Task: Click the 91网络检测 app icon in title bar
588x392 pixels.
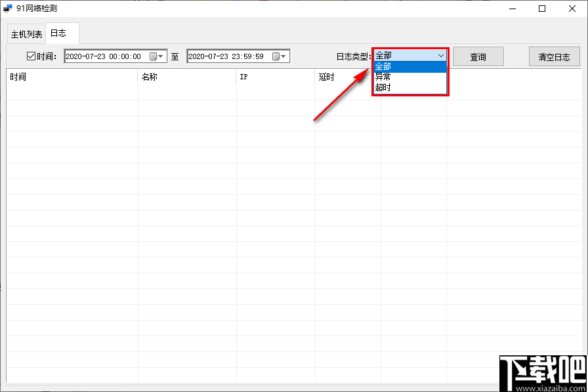Action: pyautogui.click(x=8, y=9)
